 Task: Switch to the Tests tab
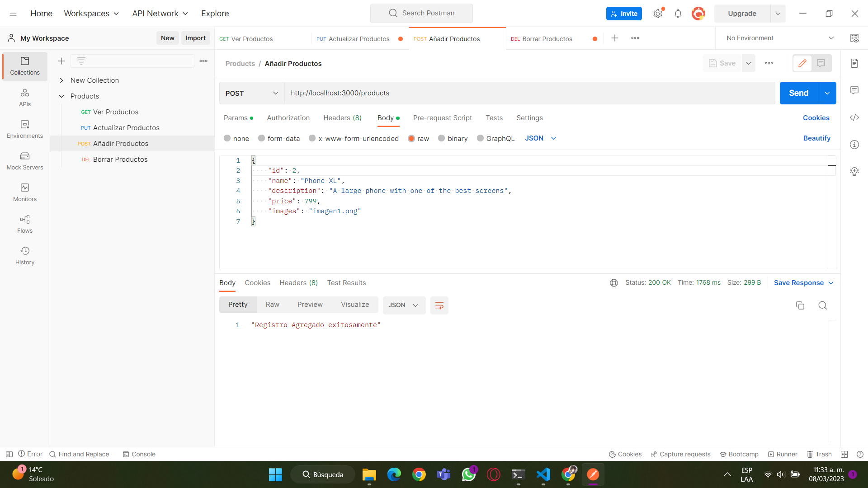coord(494,118)
